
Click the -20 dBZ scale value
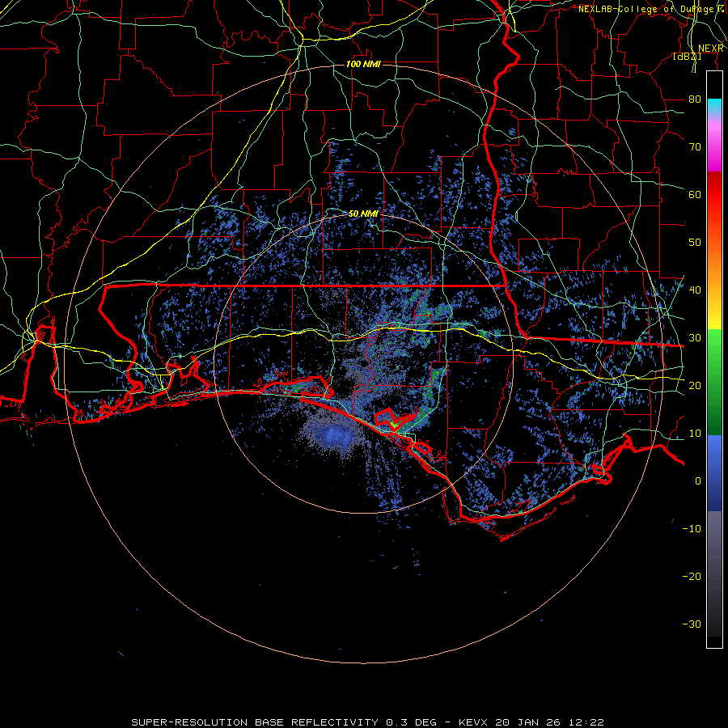(692, 576)
